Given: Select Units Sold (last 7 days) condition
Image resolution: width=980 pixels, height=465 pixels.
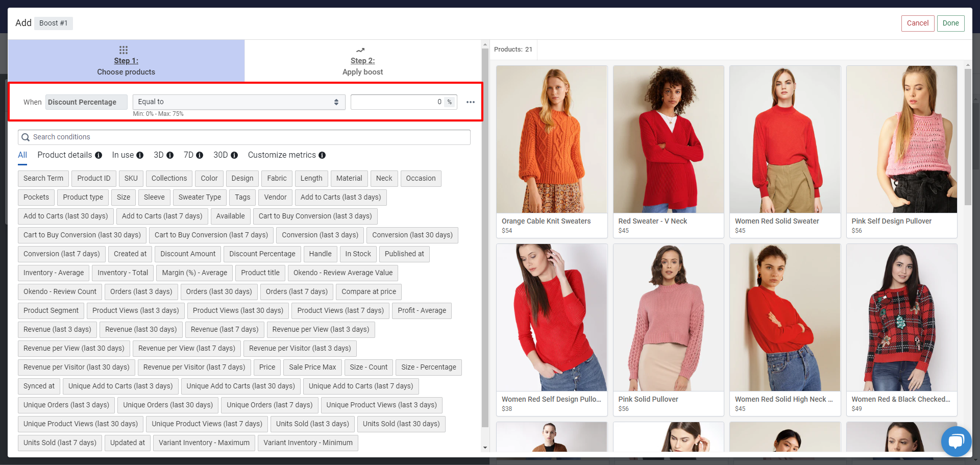Looking at the screenshot, I should 60,443.
